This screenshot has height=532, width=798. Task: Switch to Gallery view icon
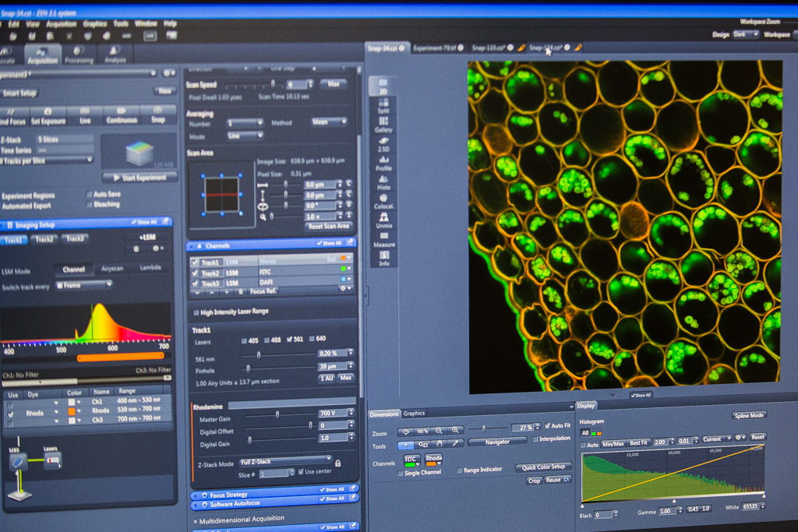click(x=383, y=125)
